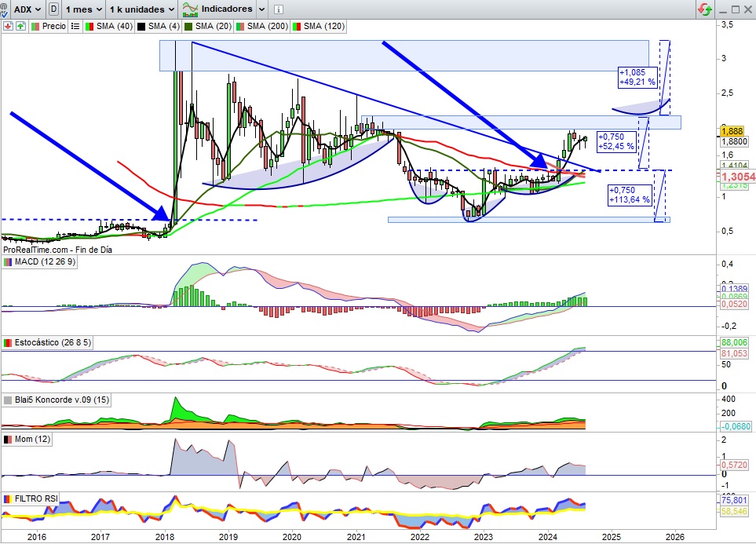Click the list icon beside Precio
Screen dimensions: 756x544
(75, 26)
